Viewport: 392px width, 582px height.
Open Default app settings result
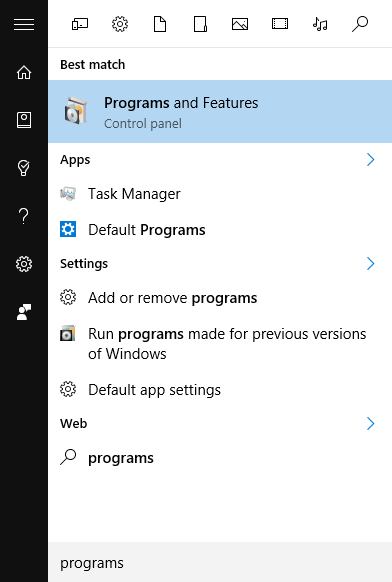(220, 390)
